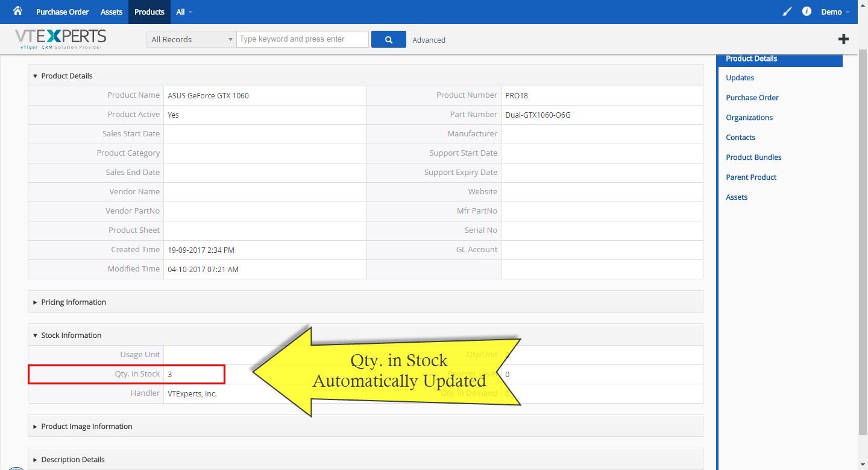868x470 pixels.
Task: Click the Mfr PartNo label
Action: tap(477, 211)
